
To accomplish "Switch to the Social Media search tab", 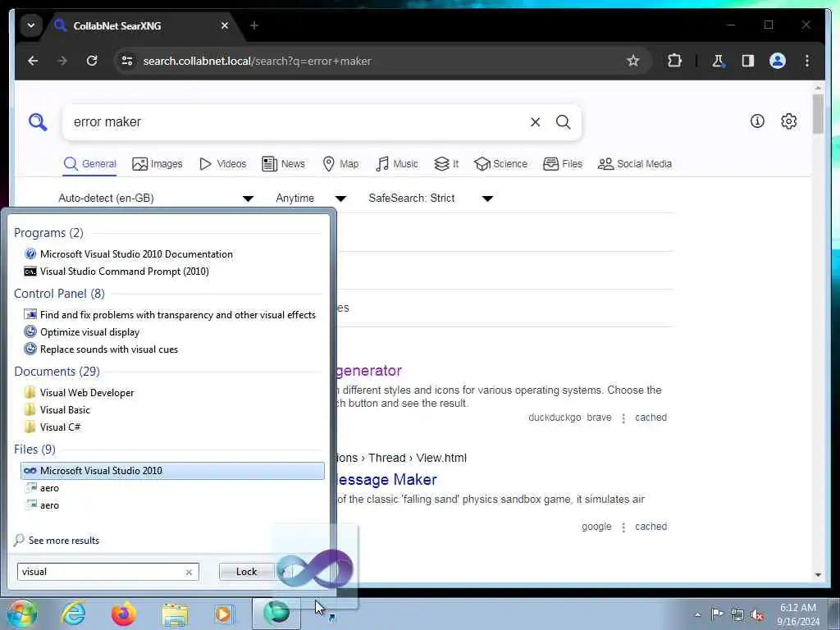I will pyautogui.click(x=635, y=164).
